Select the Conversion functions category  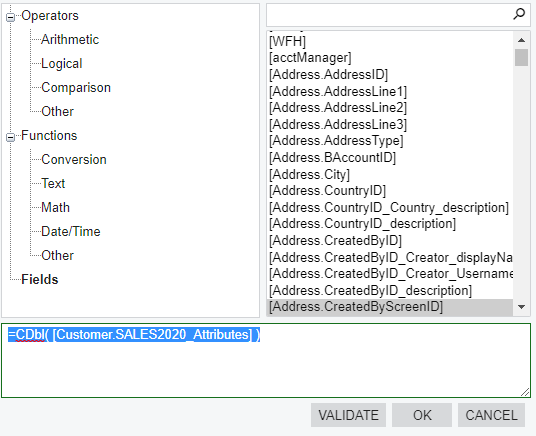pyautogui.click(x=74, y=160)
